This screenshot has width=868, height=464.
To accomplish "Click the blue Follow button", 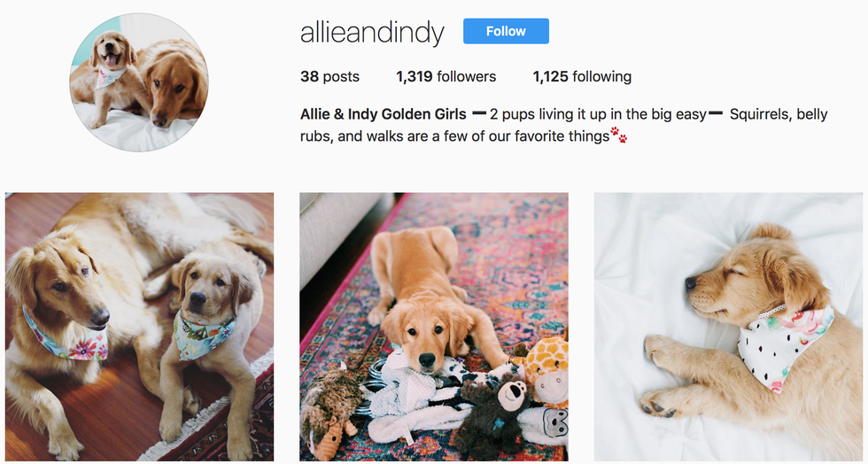I will click(x=506, y=31).
